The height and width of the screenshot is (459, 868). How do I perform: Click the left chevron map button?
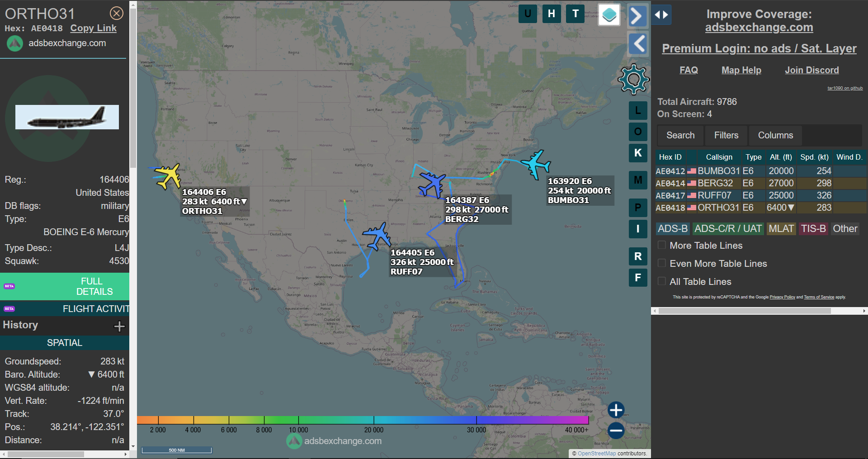(638, 44)
